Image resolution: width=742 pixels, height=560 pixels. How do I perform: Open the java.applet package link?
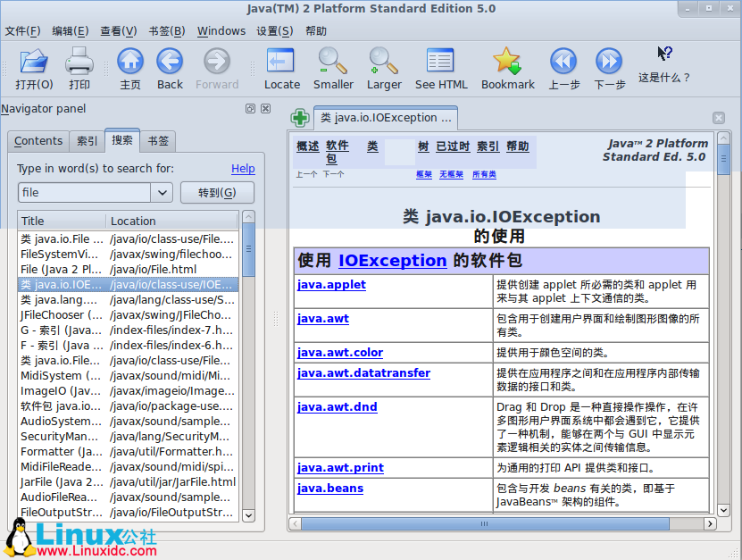(331, 285)
